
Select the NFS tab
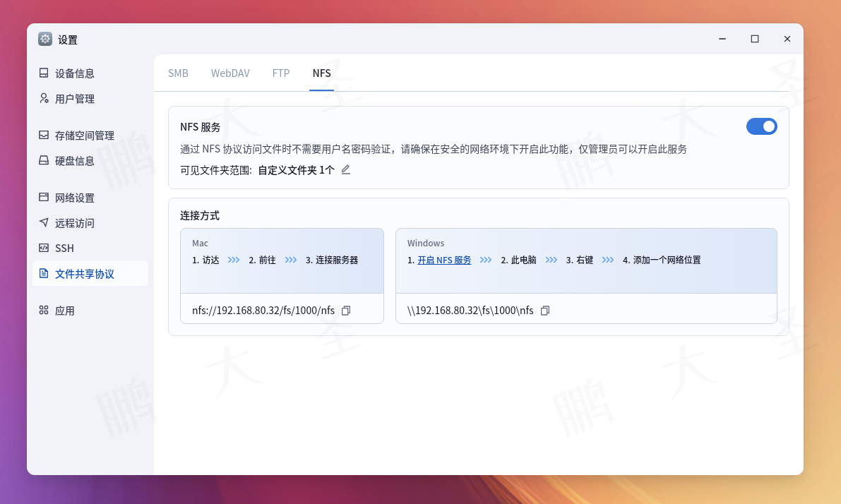point(321,73)
